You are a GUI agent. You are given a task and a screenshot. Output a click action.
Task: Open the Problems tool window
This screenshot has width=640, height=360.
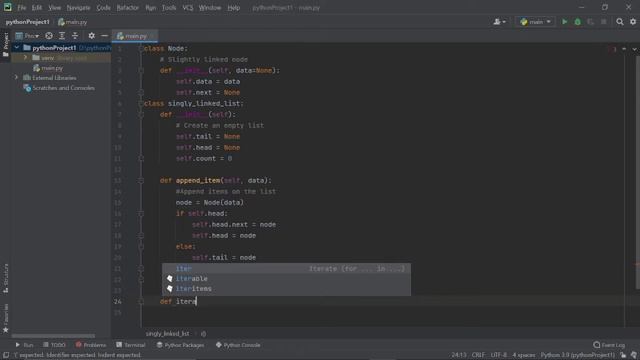point(91,345)
